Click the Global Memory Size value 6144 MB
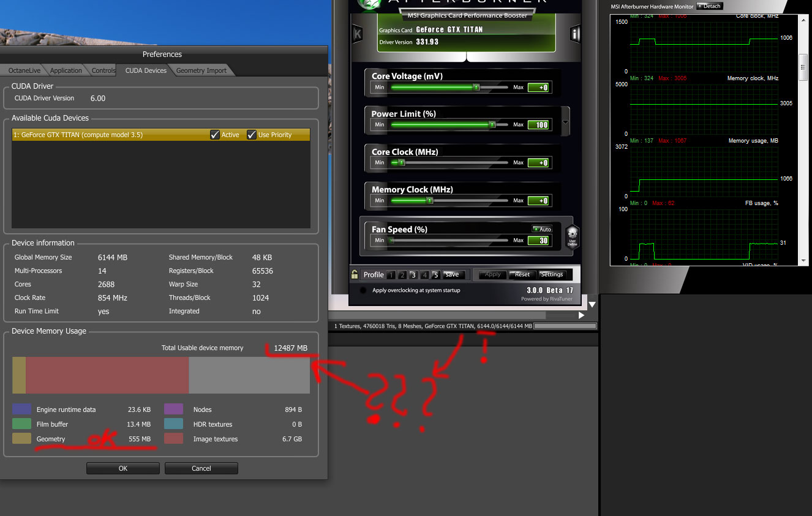 pyautogui.click(x=113, y=258)
